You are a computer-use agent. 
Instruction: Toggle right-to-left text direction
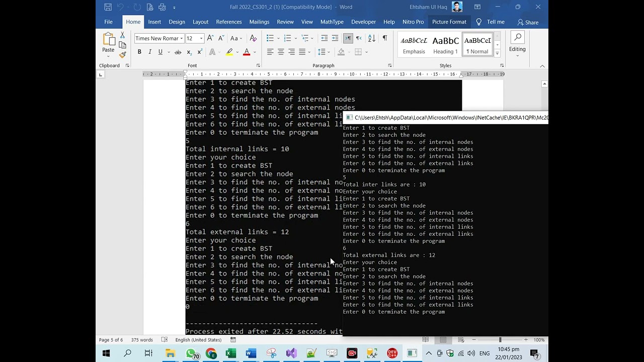pos(359,38)
